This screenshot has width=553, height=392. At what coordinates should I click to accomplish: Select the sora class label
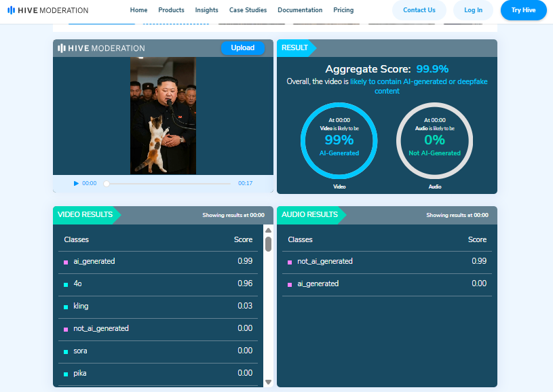[80, 351]
